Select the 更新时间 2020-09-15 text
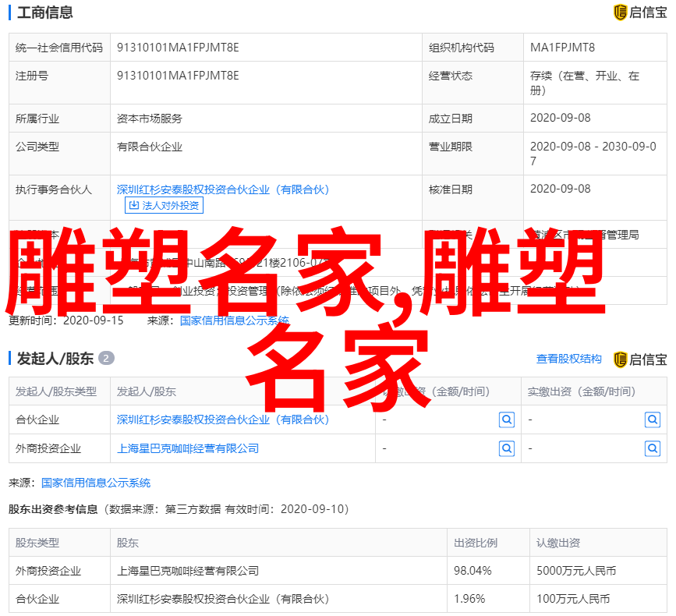The image size is (676, 616). pyautogui.click(x=66, y=320)
